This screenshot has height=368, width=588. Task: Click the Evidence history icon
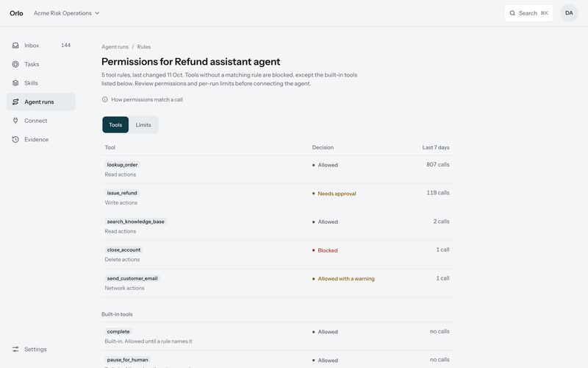click(x=15, y=139)
